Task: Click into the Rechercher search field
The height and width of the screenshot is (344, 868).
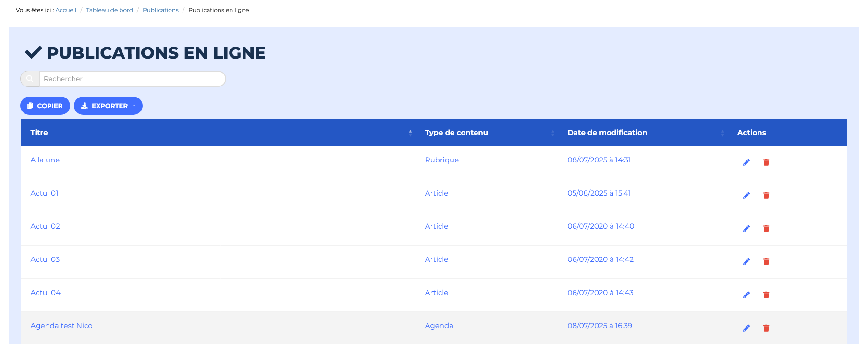Action: (132, 79)
